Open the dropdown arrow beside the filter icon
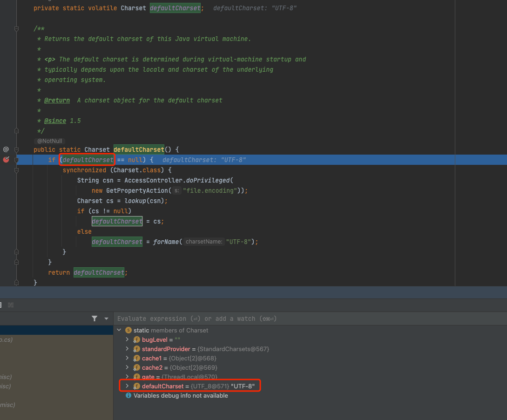The width and height of the screenshot is (507, 420). coord(106,318)
